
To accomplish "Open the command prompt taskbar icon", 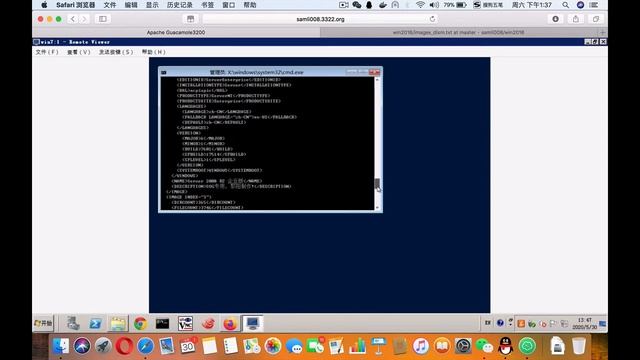I will [x=162, y=324].
